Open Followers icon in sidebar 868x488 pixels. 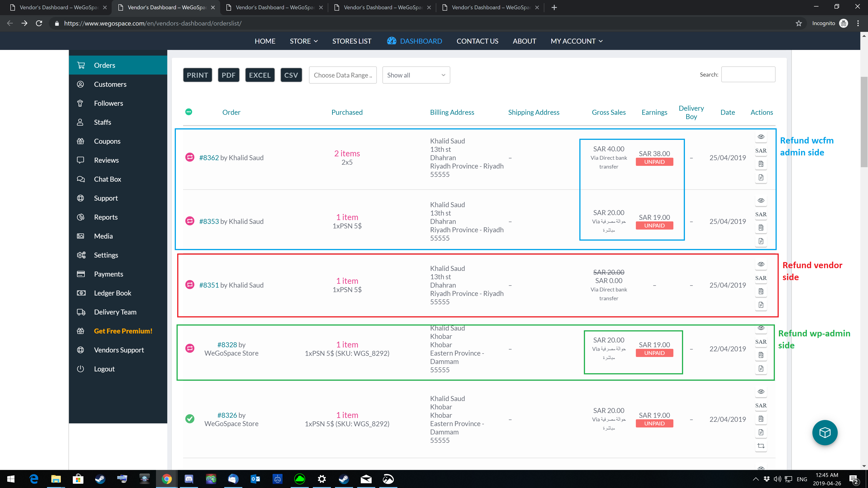tap(80, 103)
